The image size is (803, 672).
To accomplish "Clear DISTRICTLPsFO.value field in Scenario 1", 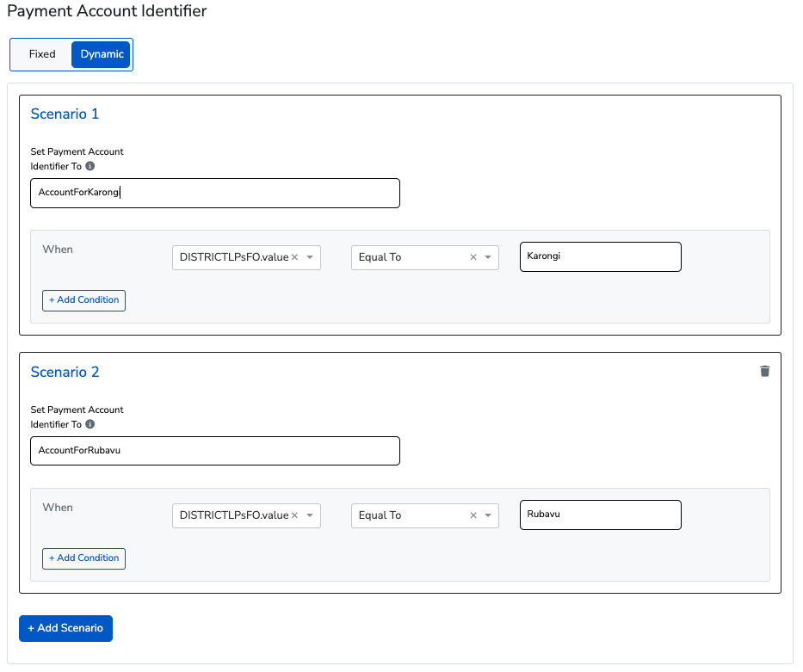I will 294,257.
